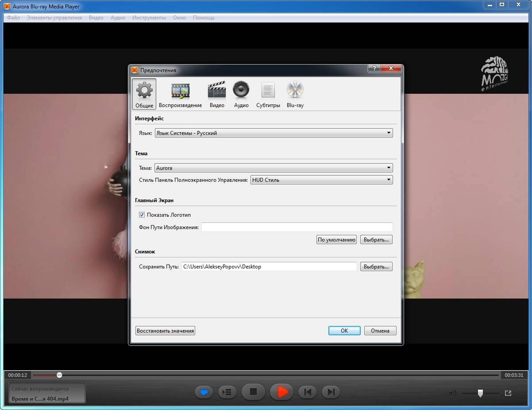Expand the HUD Стиль dropdown
The width and height of the screenshot is (532, 410).
pyautogui.click(x=321, y=180)
